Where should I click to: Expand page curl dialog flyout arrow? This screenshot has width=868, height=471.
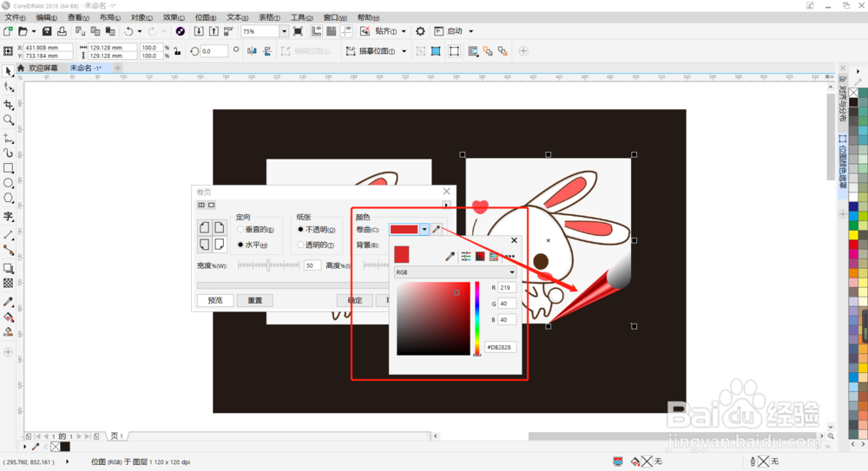446,205
